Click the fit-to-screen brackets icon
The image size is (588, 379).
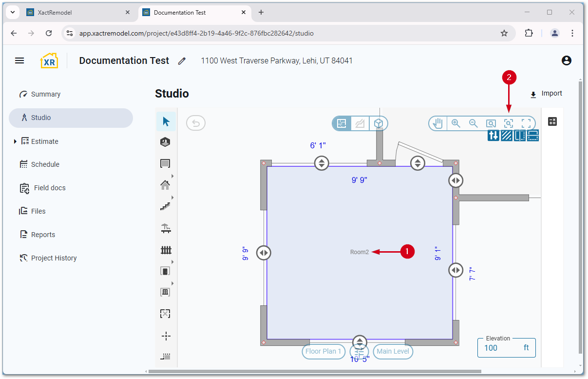pyautogui.click(x=526, y=123)
